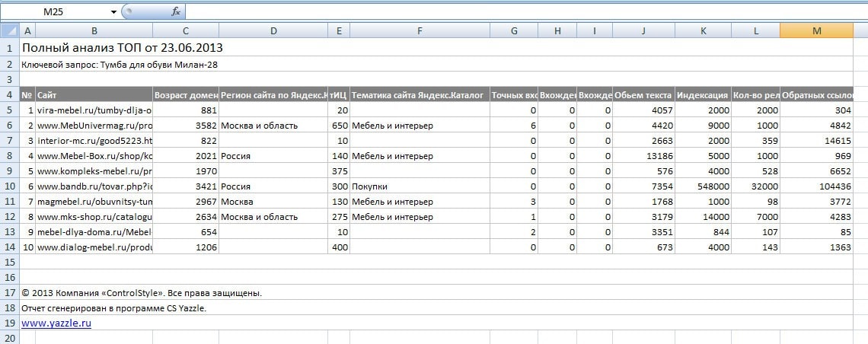Click cell 'Ключевой запрос: Тумба для обуви Милан-28'
Viewport: 868px width, 344px height.
tap(120, 65)
